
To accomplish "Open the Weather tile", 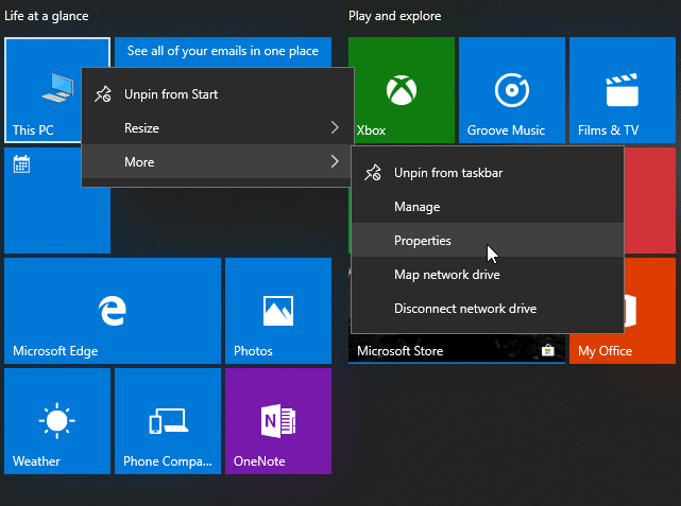I will pyautogui.click(x=57, y=421).
